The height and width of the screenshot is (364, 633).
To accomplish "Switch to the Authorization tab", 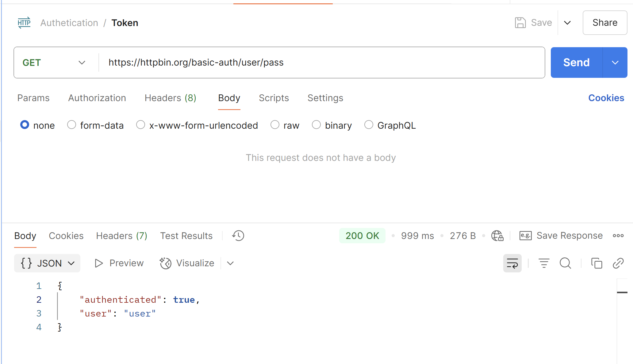I will 97,98.
